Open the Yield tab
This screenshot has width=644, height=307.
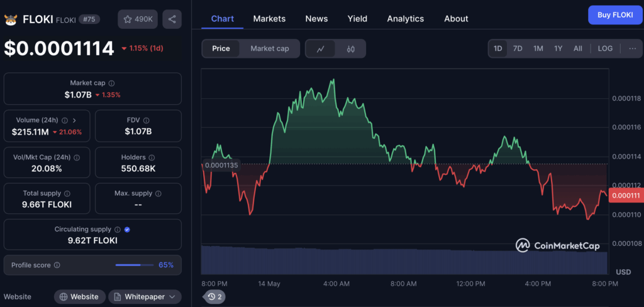(x=357, y=18)
